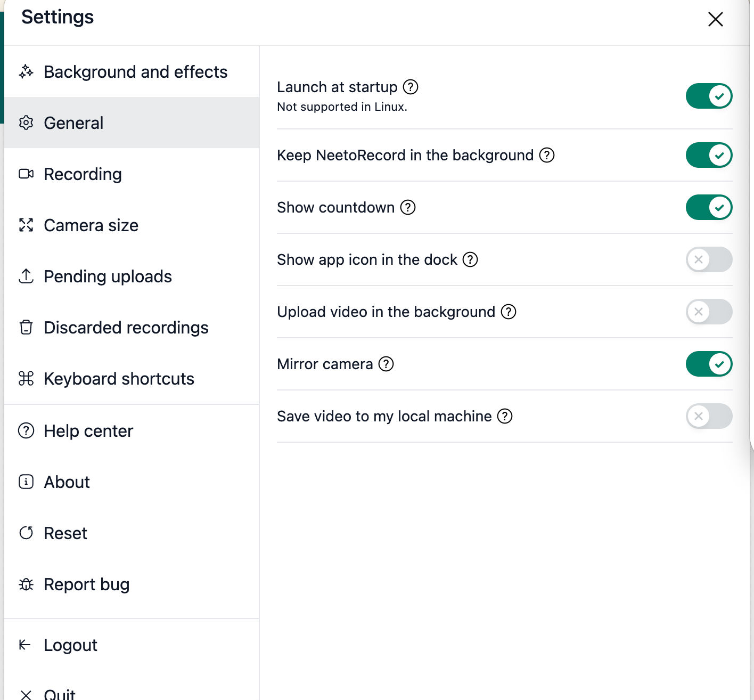The image size is (754, 700).
Task: Open the Help center link
Action: [88, 431]
